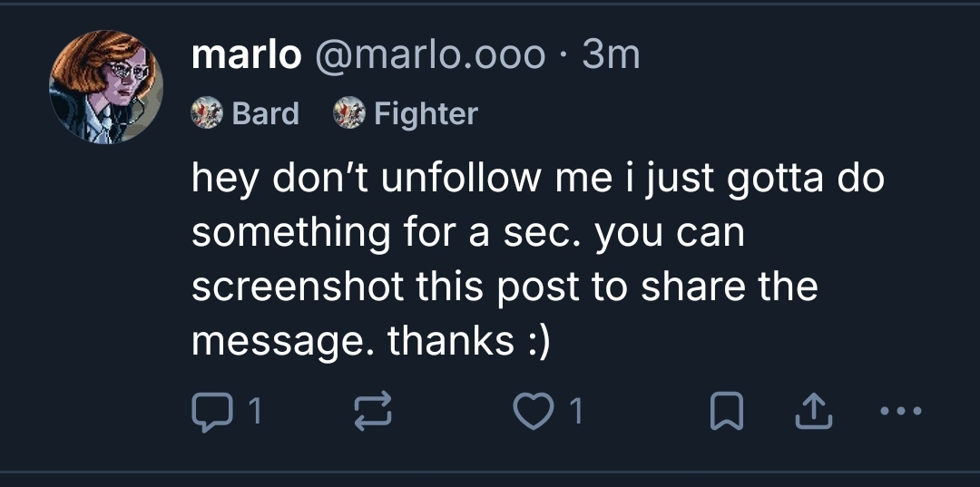The width and height of the screenshot is (980, 487).
Task: Click the display name "marlo"
Action: pyautogui.click(x=246, y=56)
